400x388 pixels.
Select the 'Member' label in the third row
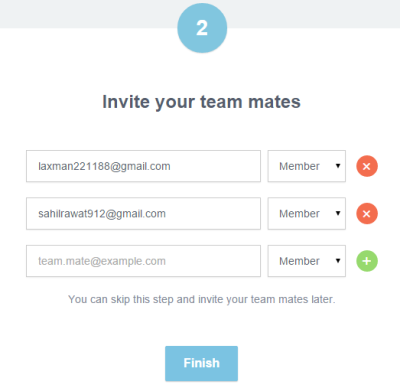point(299,261)
